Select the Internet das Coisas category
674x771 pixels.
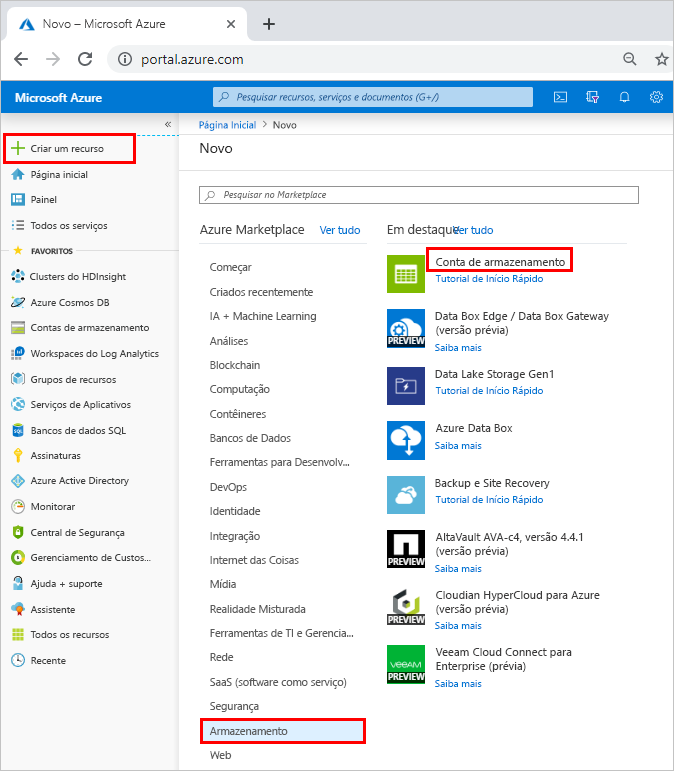(254, 560)
